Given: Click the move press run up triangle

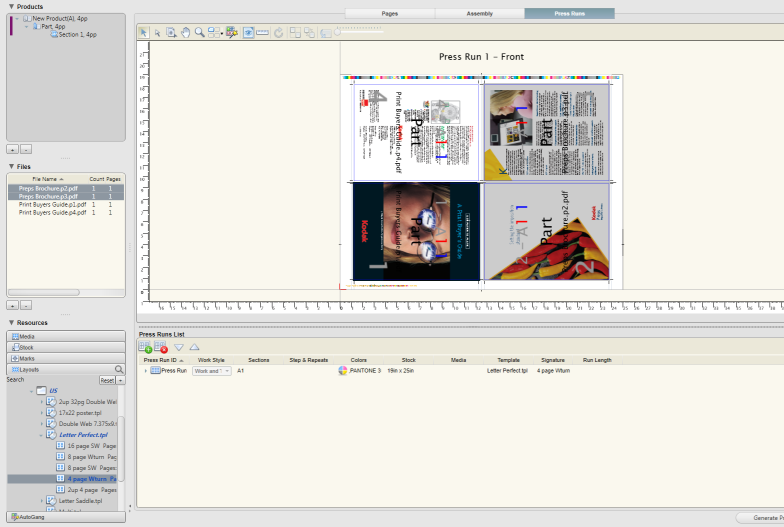Looking at the screenshot, I should [194, 347].
